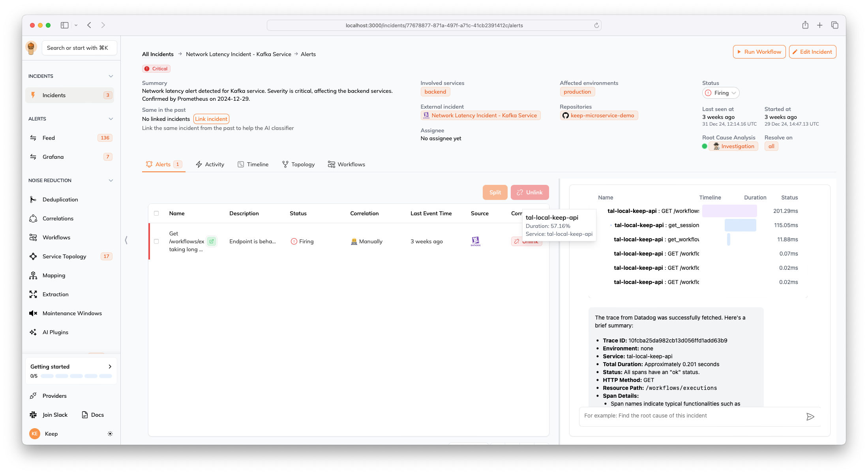Viewport: 868px width, 474px height.
Task: Open external Network Latency Incident link
Action: tap(480, 115)
